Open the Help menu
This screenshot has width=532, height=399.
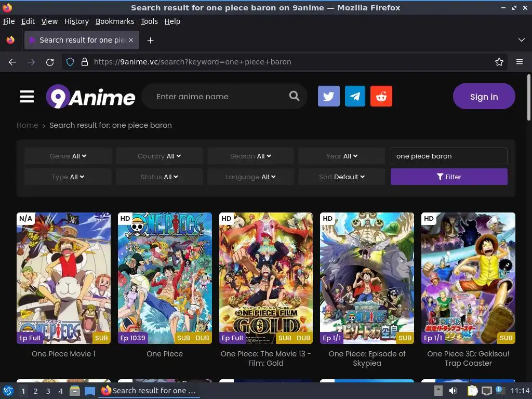point(172,21)
